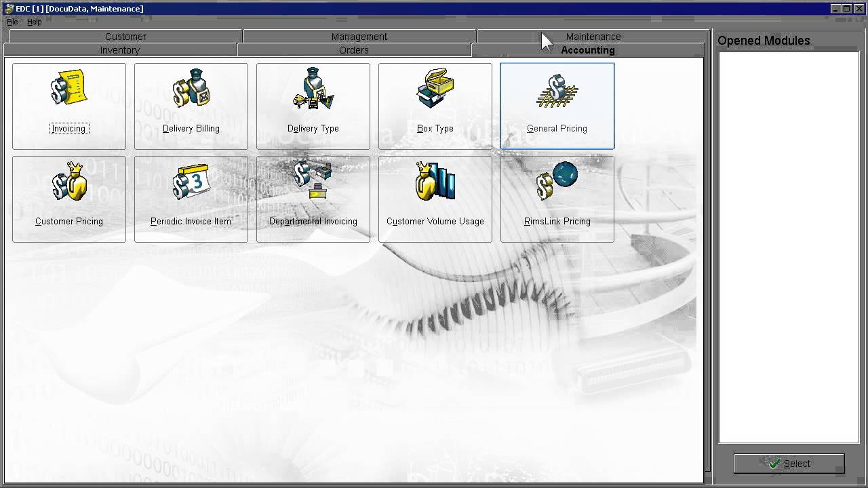Open the Delivery Billing module icon

click(191, 106)
